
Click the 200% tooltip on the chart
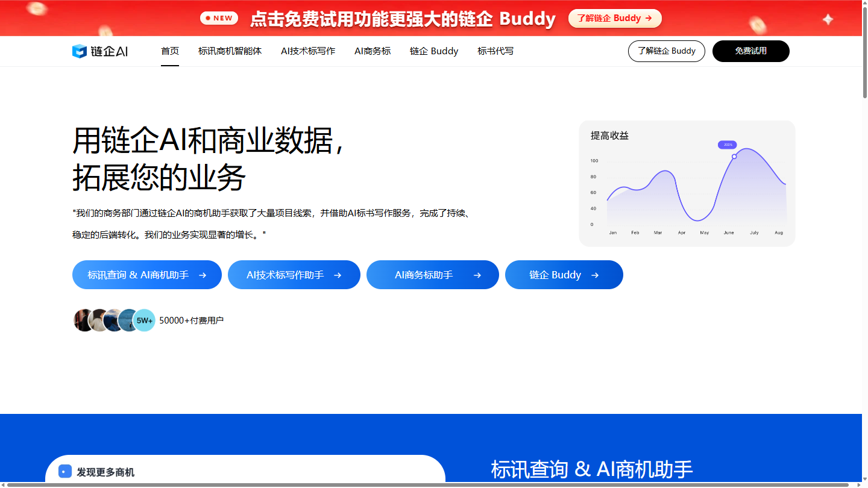(x=728, y=145)
